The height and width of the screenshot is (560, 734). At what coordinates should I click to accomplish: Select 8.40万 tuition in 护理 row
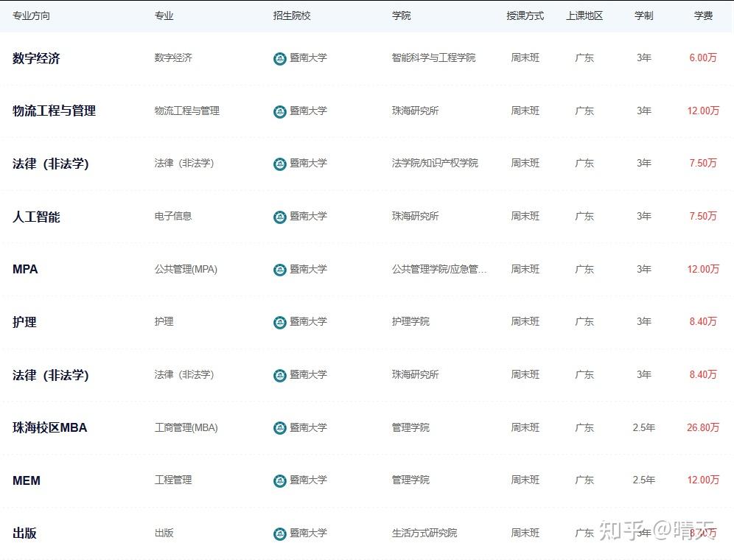703,322
